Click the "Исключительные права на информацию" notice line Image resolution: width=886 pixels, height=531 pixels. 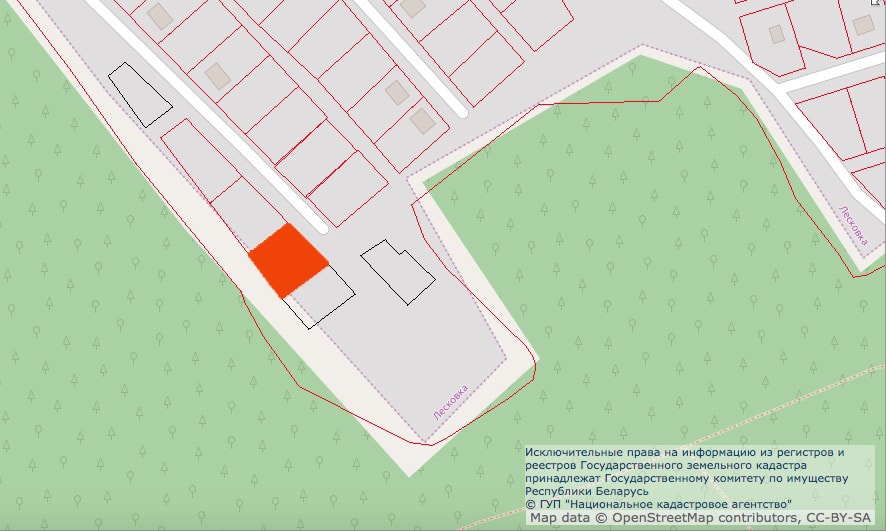coord(685,452)
